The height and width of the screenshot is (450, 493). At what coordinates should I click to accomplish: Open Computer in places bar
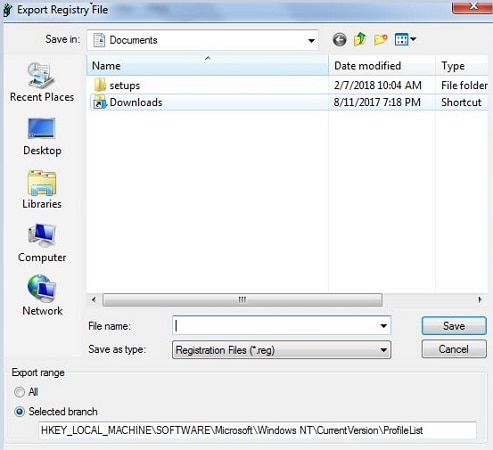[x=42, y=243]
